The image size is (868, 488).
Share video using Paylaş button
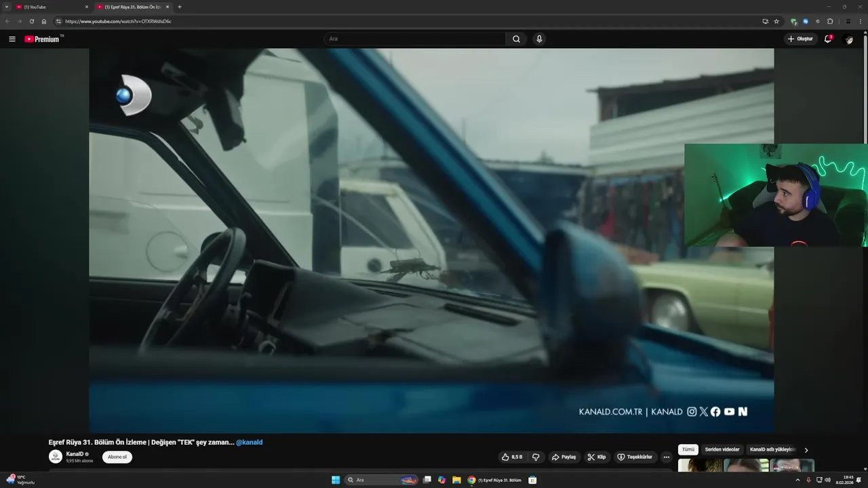[x=564, y=457]
